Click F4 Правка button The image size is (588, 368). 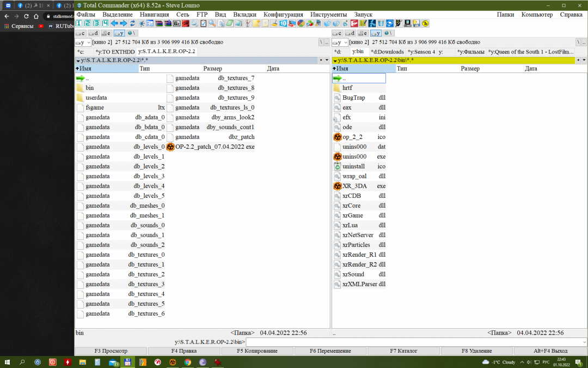click(184, 351)
